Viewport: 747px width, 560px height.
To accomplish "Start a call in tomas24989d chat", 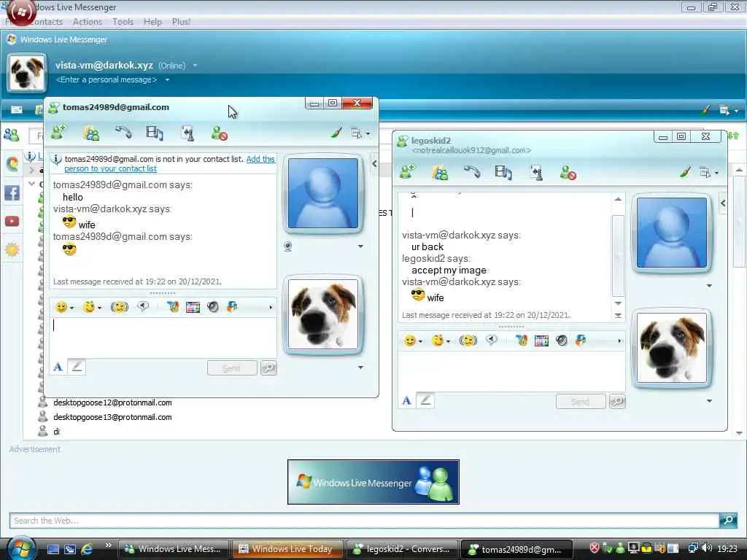I will [123, 133].
